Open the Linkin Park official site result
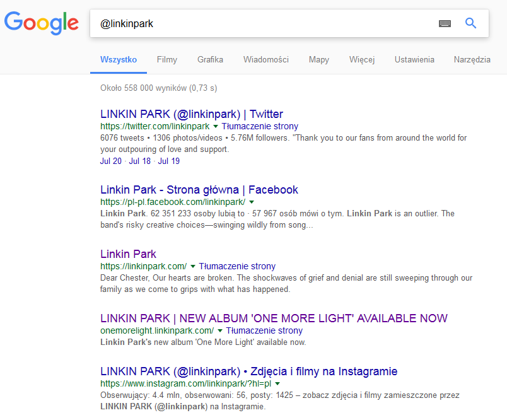Image resolution: width=507 pixels, height=420 pixels. (x=128, y=254)
